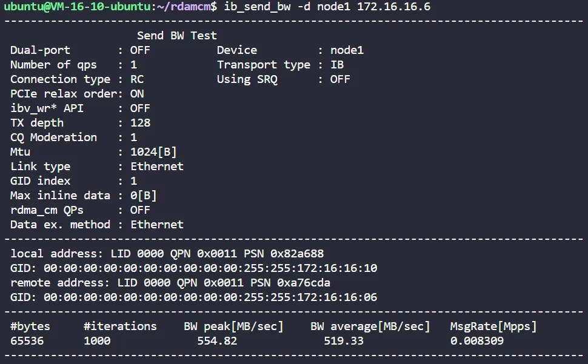Click the Send BW Test heading
The width and height of the screenshot is (588, 364).
click(x=177, y=36)
